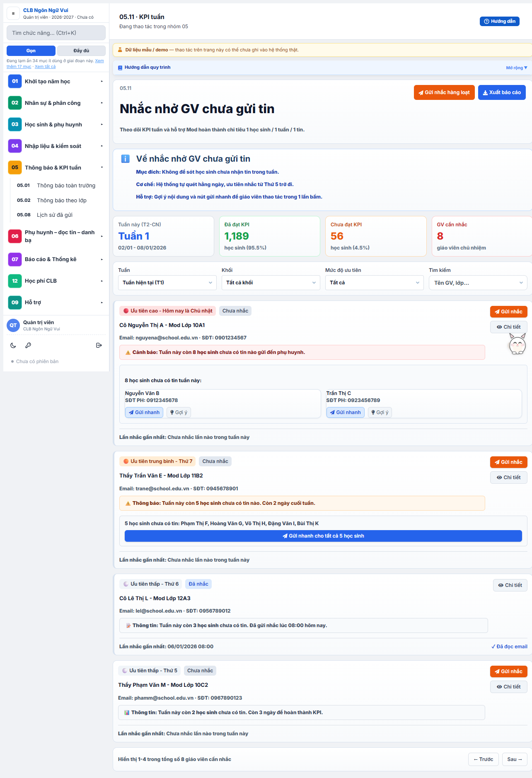532x778 pixels.
Task: Click blue info icon beside Về nhắc nhở heading
Action: click(x=125, y=159)
